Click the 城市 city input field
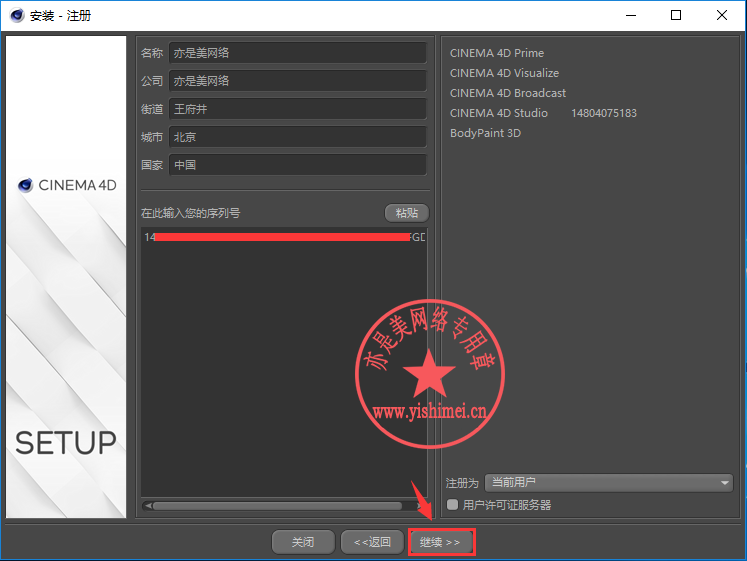The height and width of the screenshot is (561, 747). tap(298, 137)
